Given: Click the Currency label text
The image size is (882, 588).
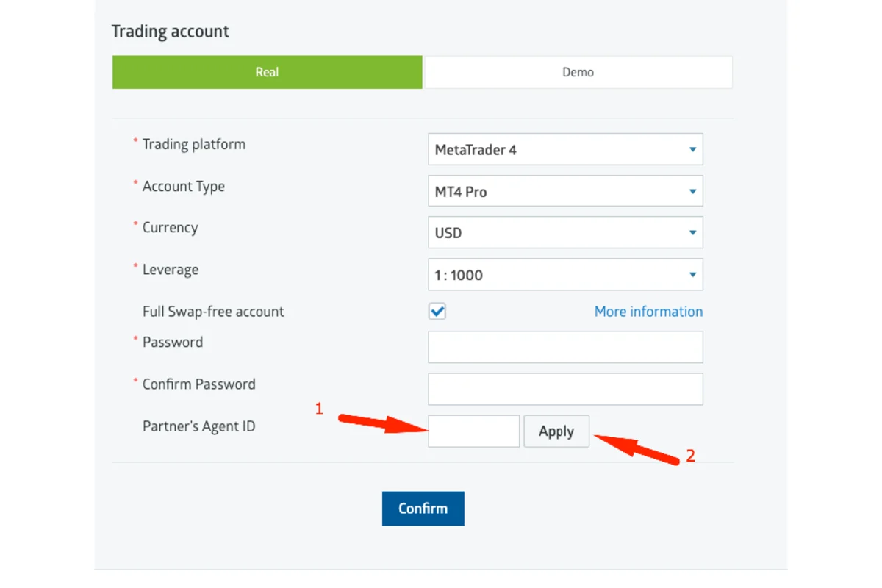Looking at the screenshot, I should coord(170,228).
